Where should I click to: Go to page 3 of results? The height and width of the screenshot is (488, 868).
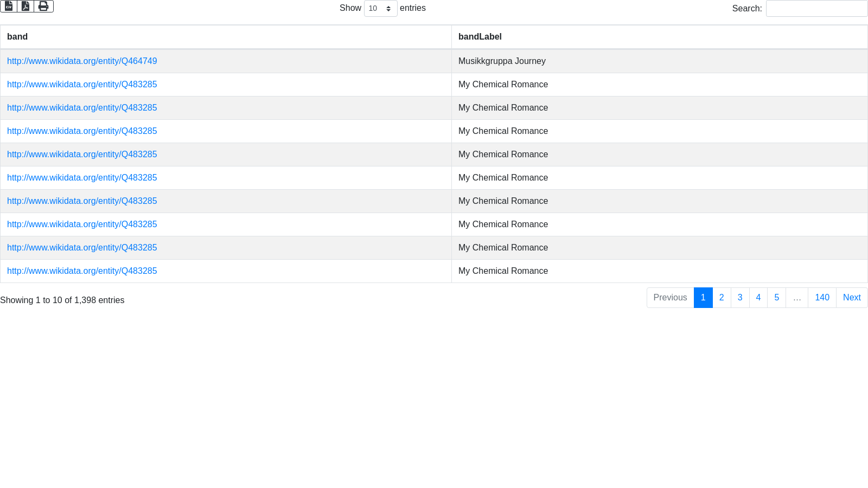[740, 298]
